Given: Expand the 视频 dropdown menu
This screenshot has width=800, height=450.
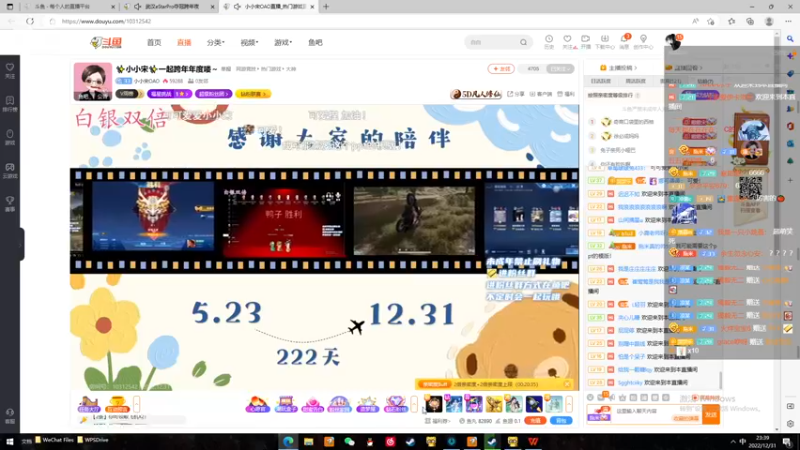Looking at the screenshot, I should pos(249,43).
